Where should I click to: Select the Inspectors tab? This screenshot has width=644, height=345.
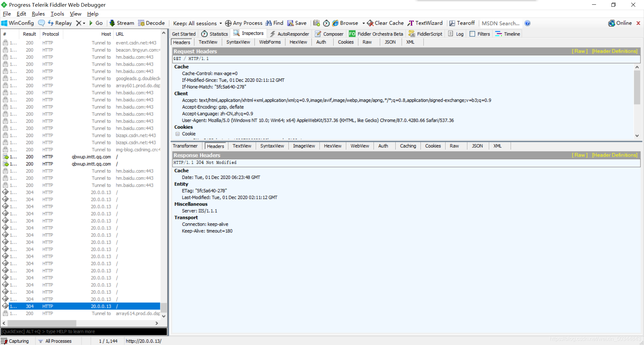[x=249, y=33]
